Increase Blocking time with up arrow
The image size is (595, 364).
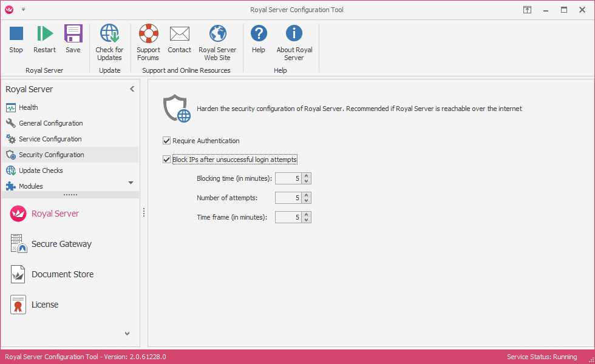pos(306,175)
